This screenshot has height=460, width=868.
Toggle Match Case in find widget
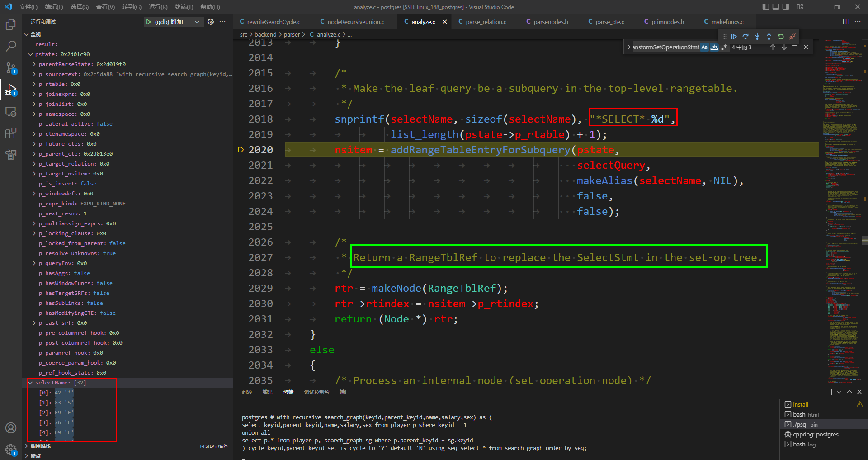(x=704, y=47)
